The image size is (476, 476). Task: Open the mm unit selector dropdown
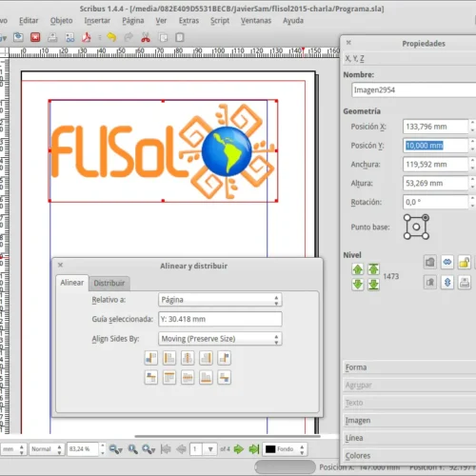[13, 449]
